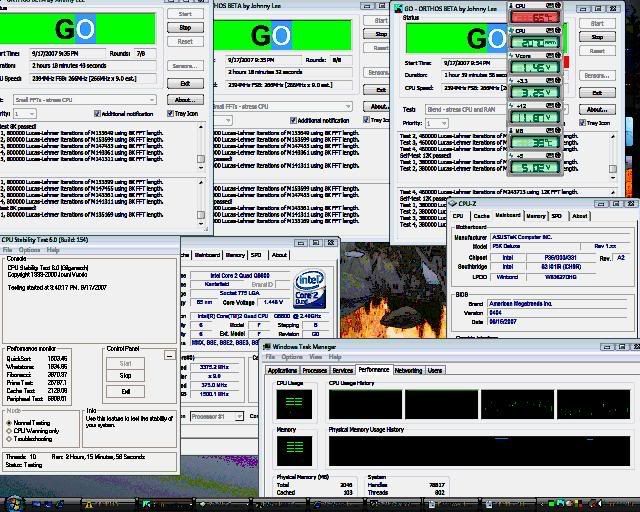Image resolution: width=640 pixels, height=512 pixels.
Task: Click Exit in the CPU Stability Test Control Panel
Action: click(125, 392)
